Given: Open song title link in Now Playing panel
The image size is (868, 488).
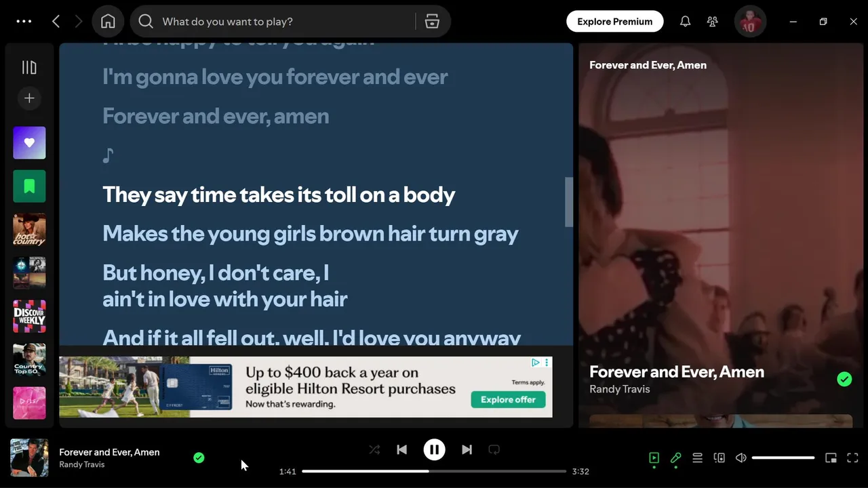Looking at the screenshot, I should point(676,371).
